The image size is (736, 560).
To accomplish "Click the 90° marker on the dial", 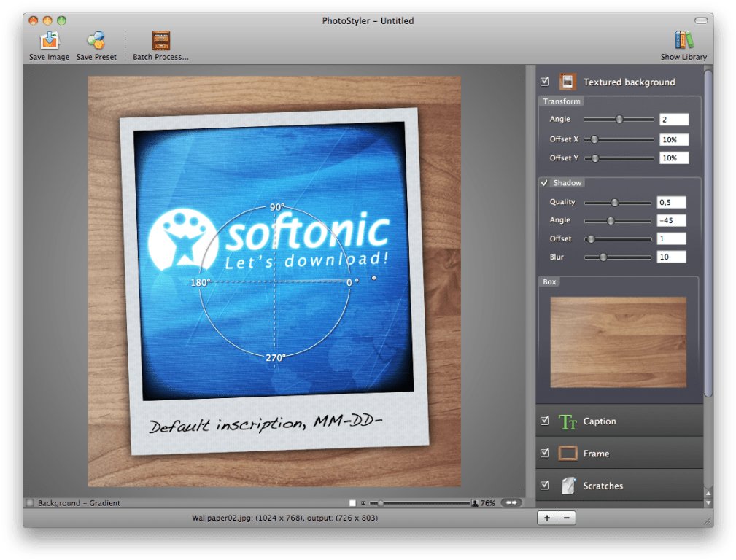I will 277,207.
